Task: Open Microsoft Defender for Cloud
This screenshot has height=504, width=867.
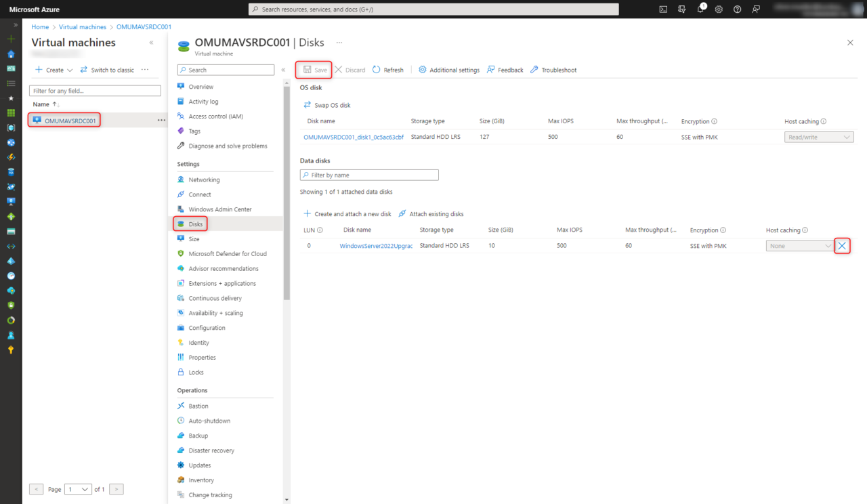Action: 226,254
